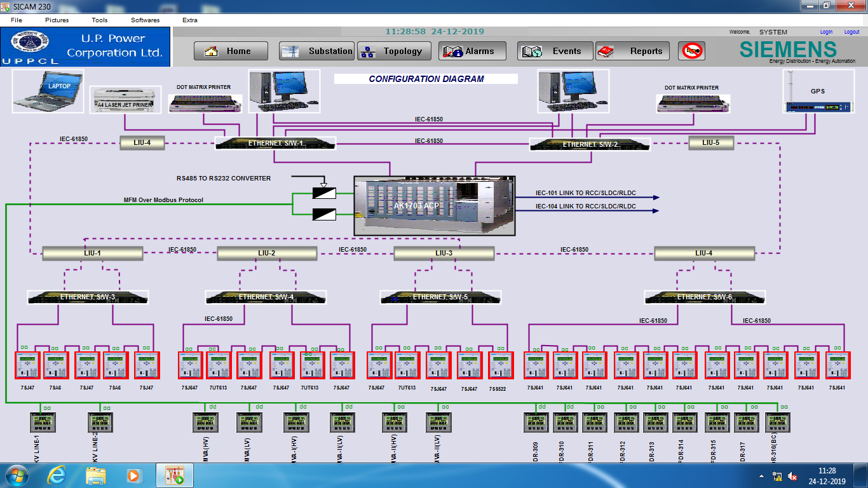Open the Topology view
Viewport: 868px width, 488px height.
(394, 51)
